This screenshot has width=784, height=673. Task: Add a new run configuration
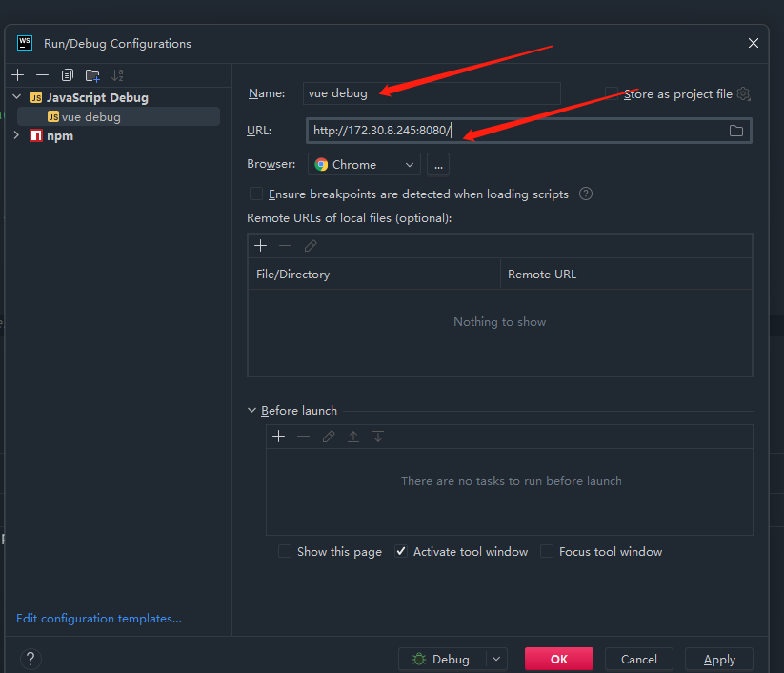pyautogui.click(x=17, y=74)
